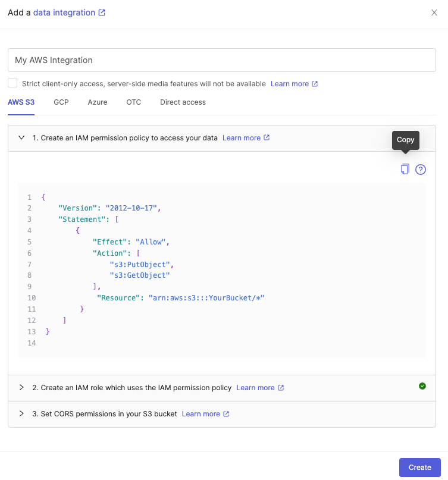Open external link icon next to data integration
448x480 pixels.
click(x=102, y=12)
